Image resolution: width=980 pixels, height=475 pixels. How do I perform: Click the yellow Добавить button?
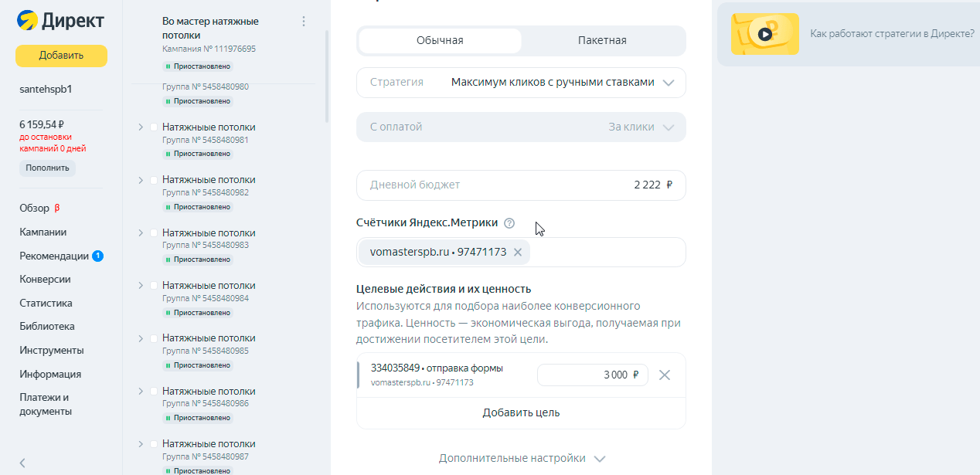click(x=61, y=56)
